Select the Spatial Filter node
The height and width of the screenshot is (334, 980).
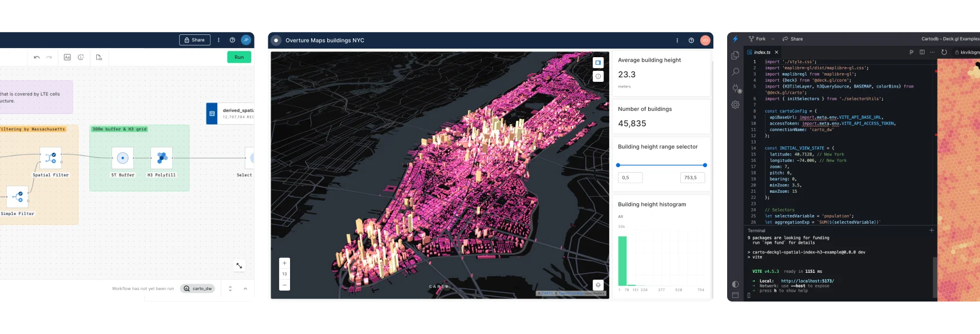pos(50,158)
